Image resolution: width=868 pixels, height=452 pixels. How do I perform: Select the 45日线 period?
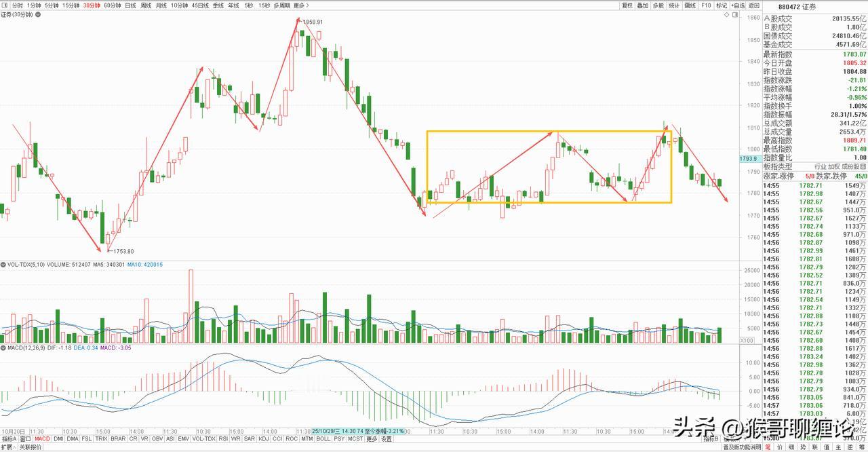200,5
